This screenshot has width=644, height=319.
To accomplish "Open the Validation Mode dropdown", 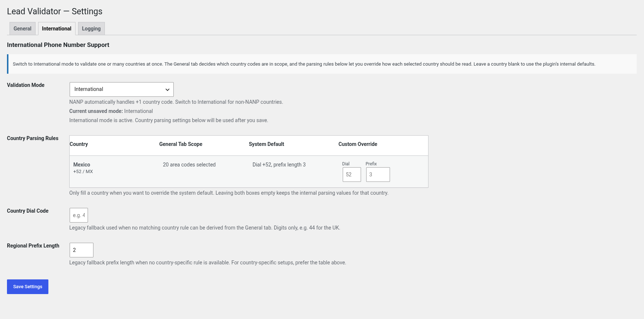I will point(121,89).
